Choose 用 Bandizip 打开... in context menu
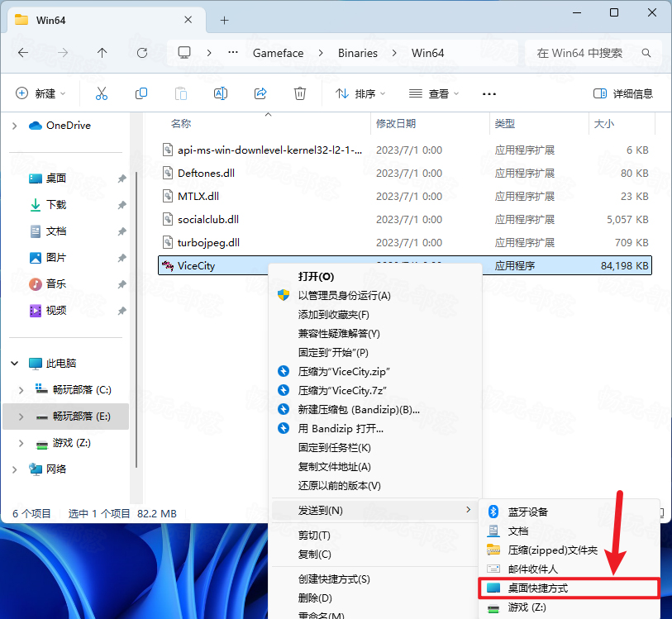 (x=375, y=428)
